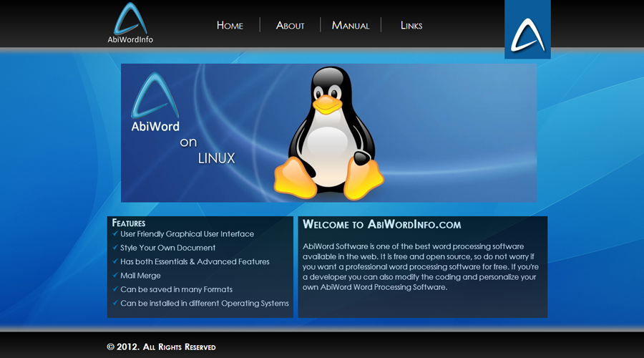Select 'Has both Essentials & Advanced Features'
The image size is (644, 358).
coord(195,262)
